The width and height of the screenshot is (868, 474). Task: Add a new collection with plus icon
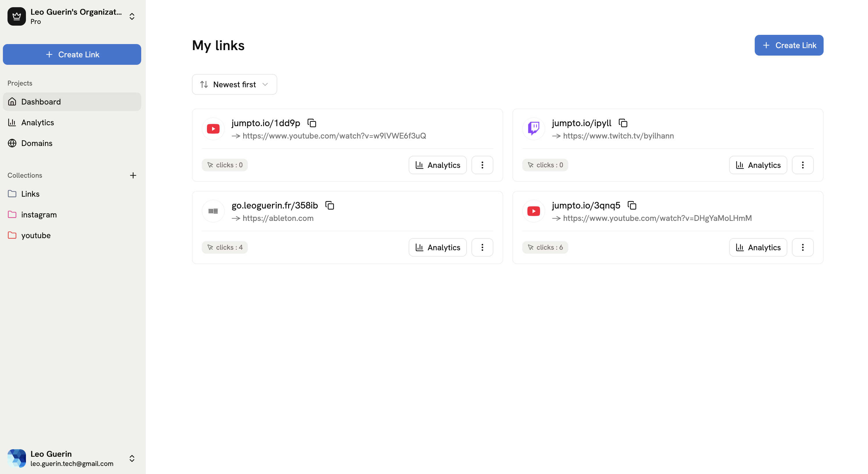[x=133, y=175]
